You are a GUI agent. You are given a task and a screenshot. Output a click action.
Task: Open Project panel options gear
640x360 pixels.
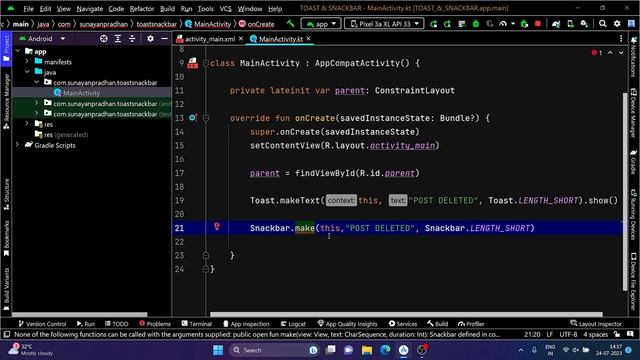point(150,38)
